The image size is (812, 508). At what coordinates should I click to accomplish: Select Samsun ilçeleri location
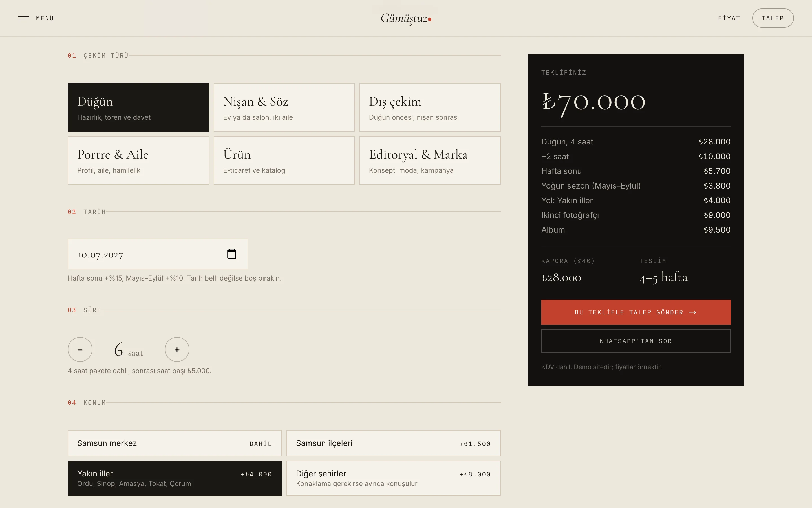(x=394, y=443)
